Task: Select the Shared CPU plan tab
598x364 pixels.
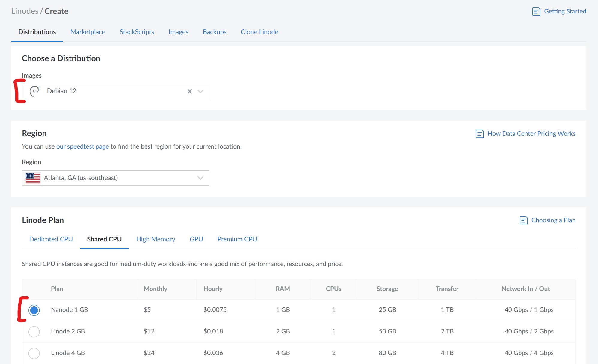Action: [x=105, y=239]
